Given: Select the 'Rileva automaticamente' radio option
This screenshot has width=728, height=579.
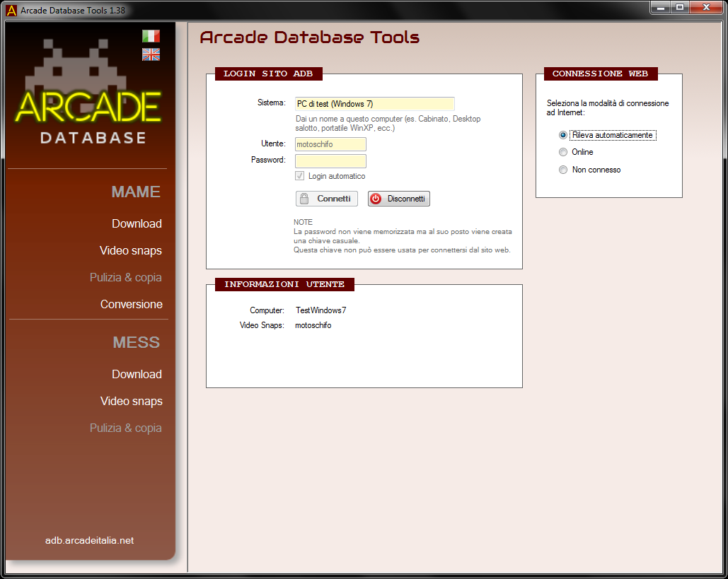Looking at the screenshot, I should tap(563, 135).
